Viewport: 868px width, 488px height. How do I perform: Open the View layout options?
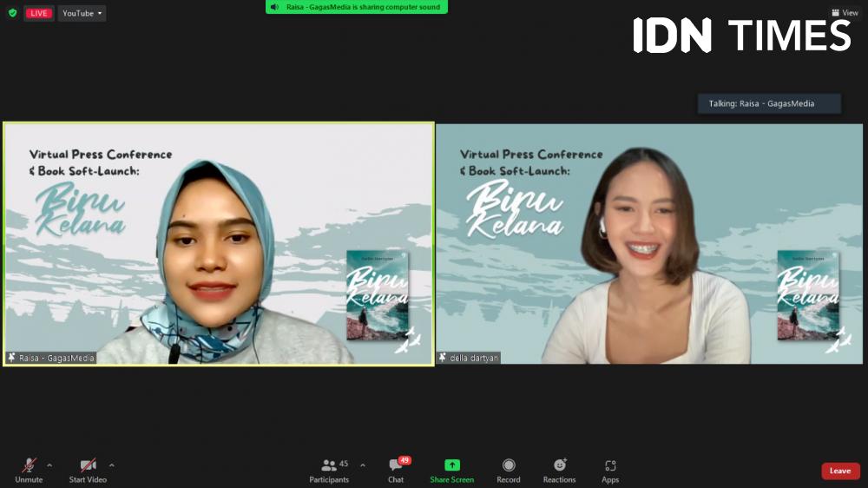pyautogui.click(x=845, y=12)
